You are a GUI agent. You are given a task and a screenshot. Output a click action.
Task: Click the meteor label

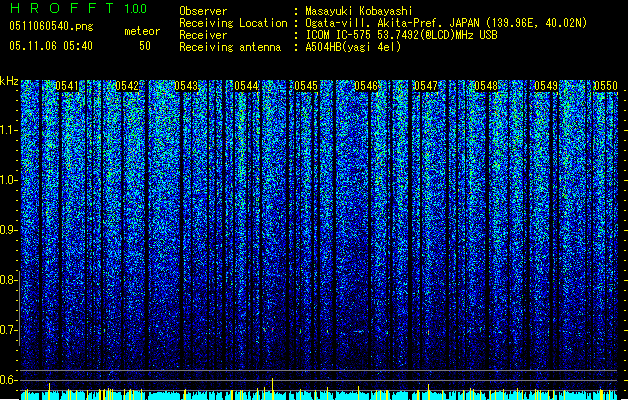(x=142, y=31)
